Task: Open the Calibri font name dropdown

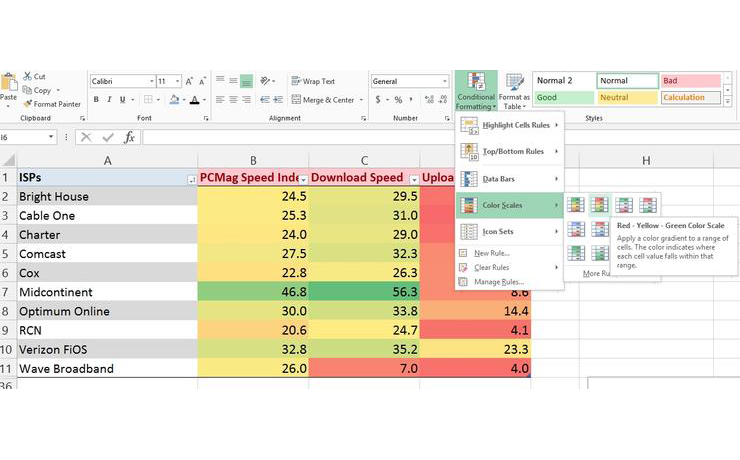Action: [x=151, y=82]
